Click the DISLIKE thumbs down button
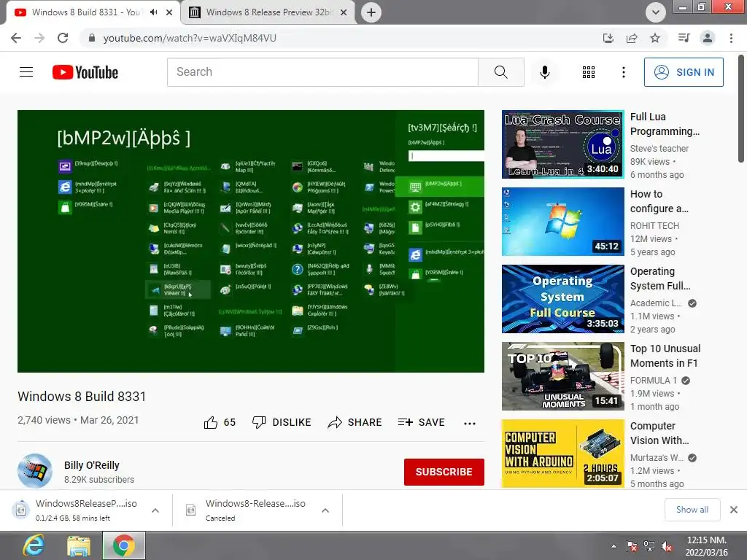Screen dimensions: 747x560 [282, 422]
